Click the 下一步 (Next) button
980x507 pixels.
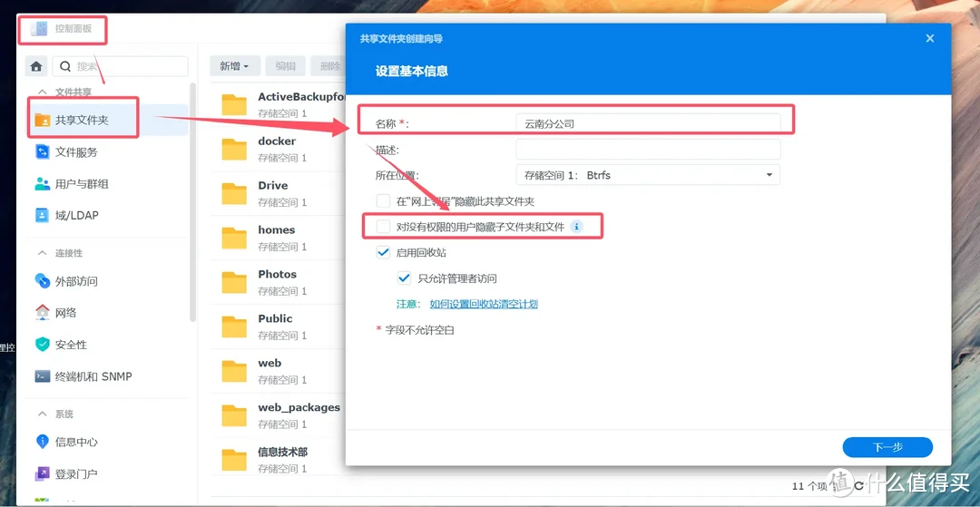887,447
